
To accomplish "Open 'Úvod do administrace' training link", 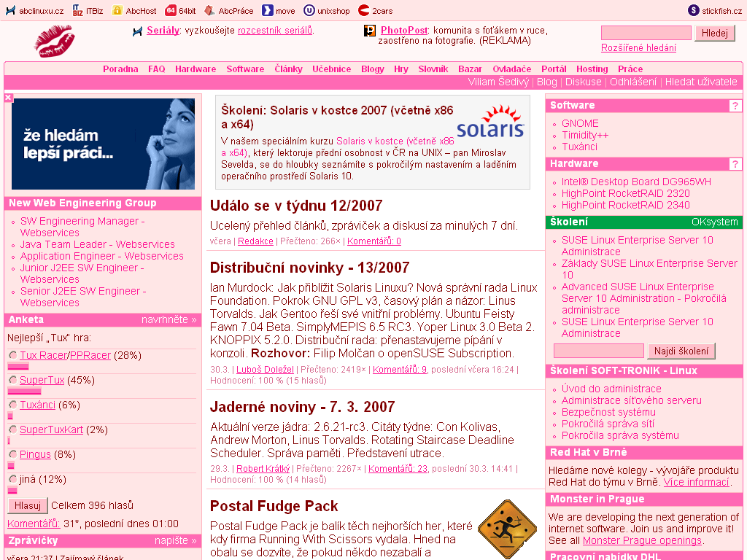I will (611, 389).
